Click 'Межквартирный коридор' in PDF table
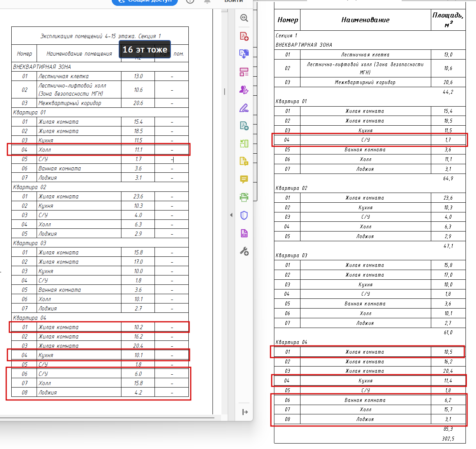Image resolution: width=476 pixels, height=449 pixels. pos(70,103)
